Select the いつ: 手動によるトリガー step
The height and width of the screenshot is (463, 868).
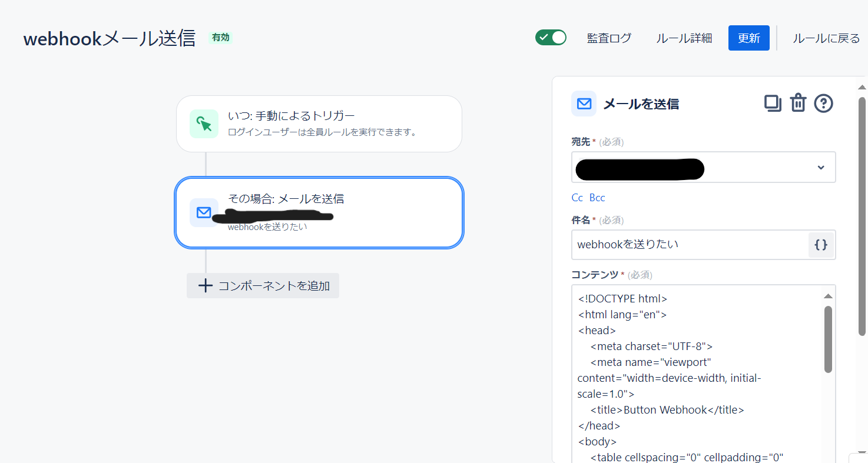coord(319,124)
